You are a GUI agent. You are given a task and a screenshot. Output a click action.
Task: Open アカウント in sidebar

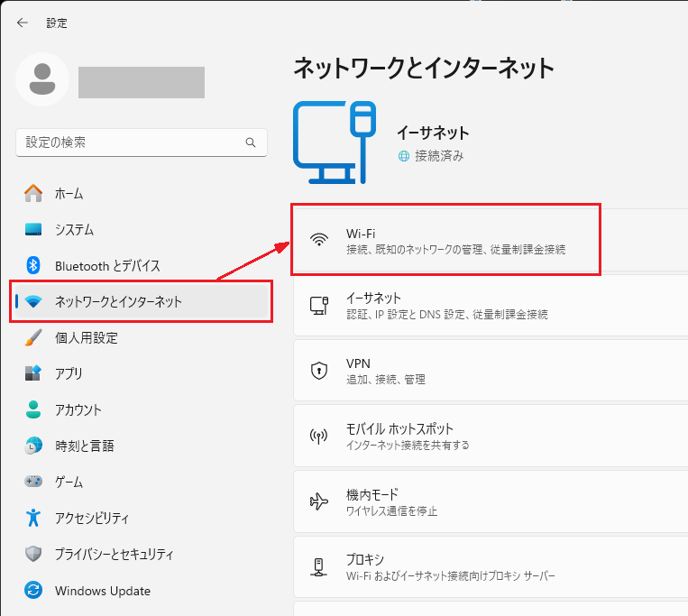click(142, 409)
